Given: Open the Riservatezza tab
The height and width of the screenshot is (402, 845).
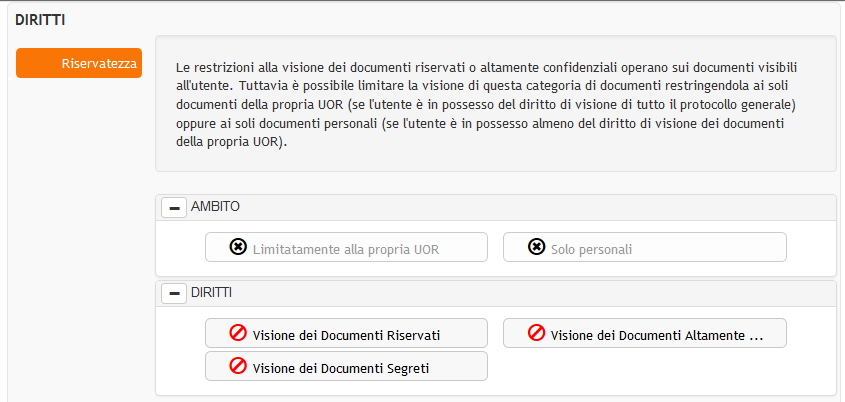Looking at the screenshot, I should 79,63.
